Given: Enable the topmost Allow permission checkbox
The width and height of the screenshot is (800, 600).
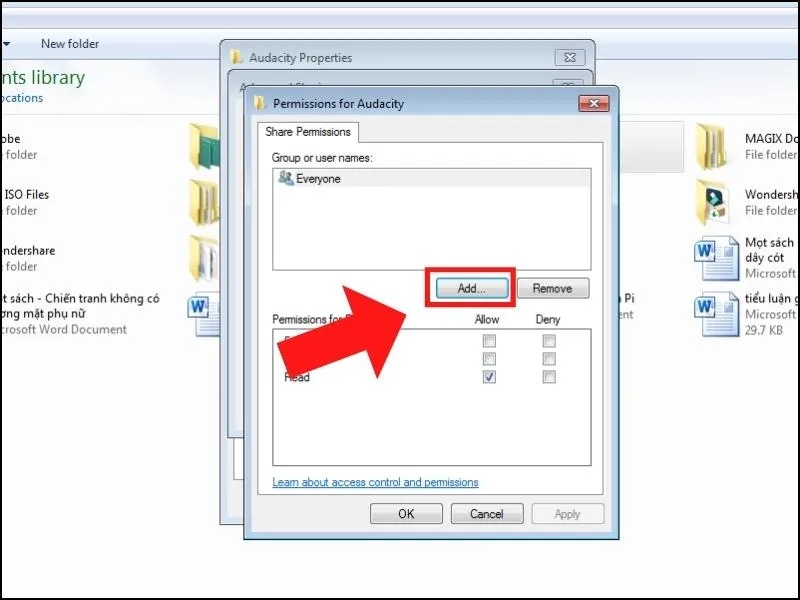Looking at the screenshot, I should [x=489, y=341].
